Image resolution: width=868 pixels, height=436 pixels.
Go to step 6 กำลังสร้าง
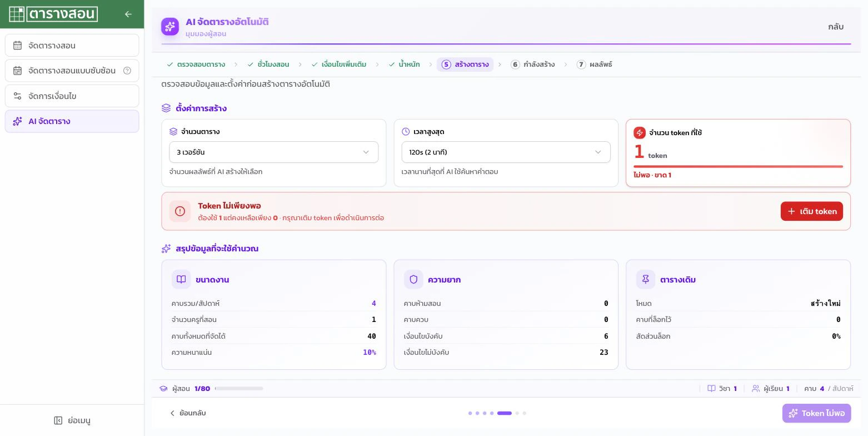coord(533,65)
